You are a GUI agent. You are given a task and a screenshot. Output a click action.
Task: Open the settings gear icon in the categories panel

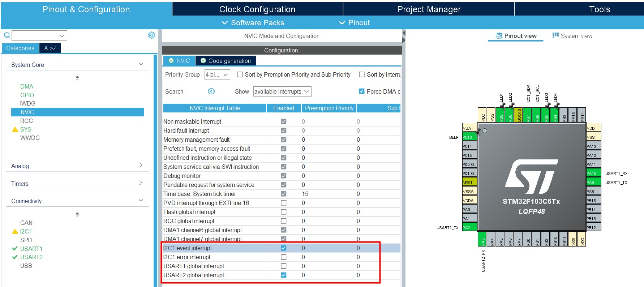[152, 35]
